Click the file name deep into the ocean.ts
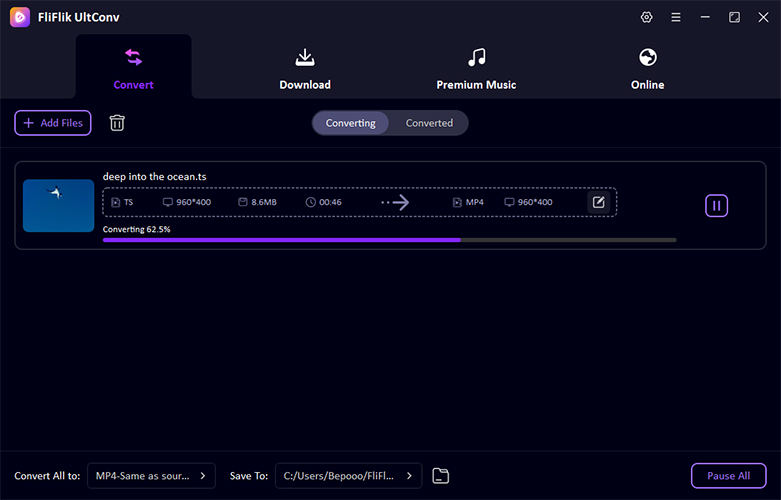781x500 pixels. pos(154,177)
